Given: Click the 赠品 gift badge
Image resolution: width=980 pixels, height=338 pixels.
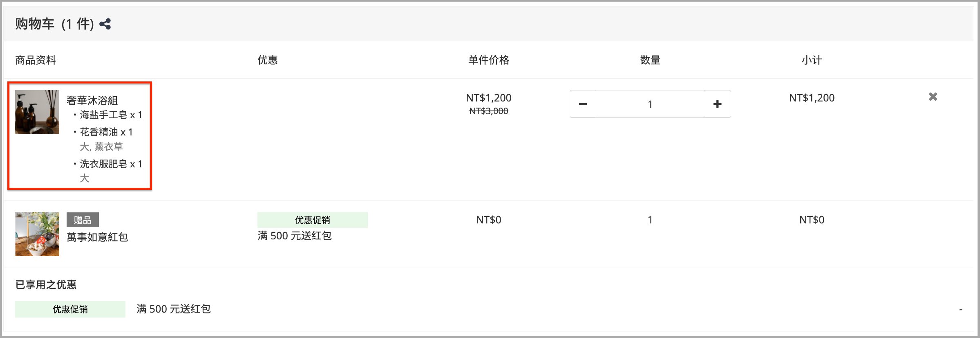Looking at the screenshot, I should [x=83, y=220].
